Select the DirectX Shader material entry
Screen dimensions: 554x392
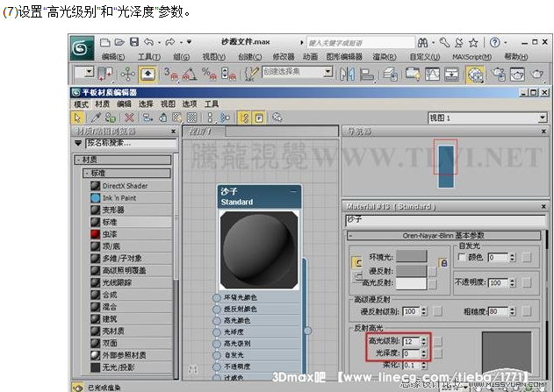[126, 186]
